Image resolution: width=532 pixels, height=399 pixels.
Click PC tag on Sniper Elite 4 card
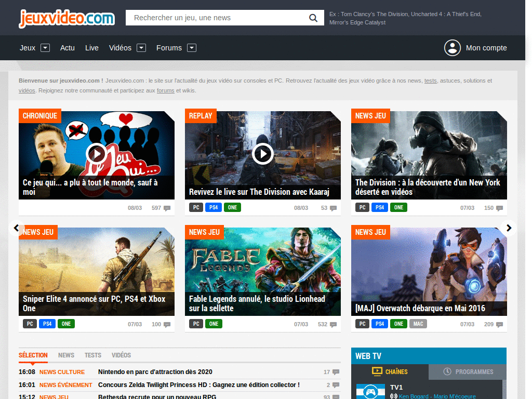[x=30, y=324]
